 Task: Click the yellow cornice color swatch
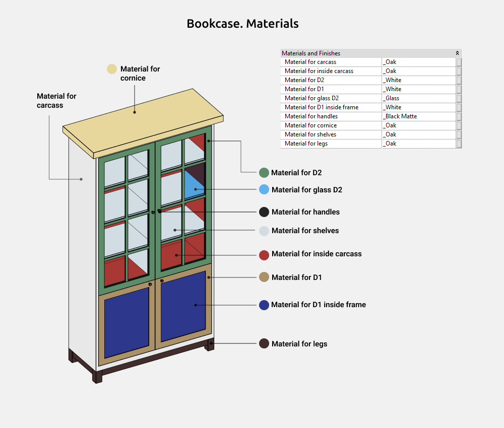click(x=112, y=69)
